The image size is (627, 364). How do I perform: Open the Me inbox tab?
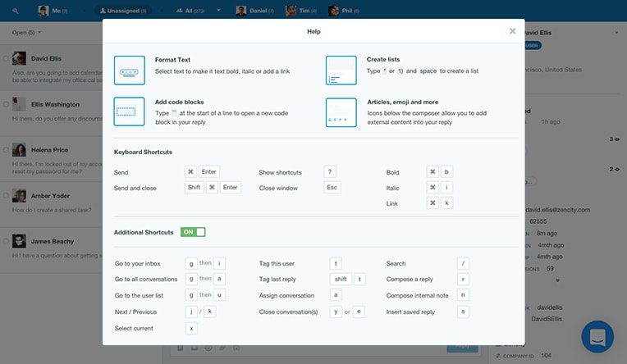pos(53,11)
